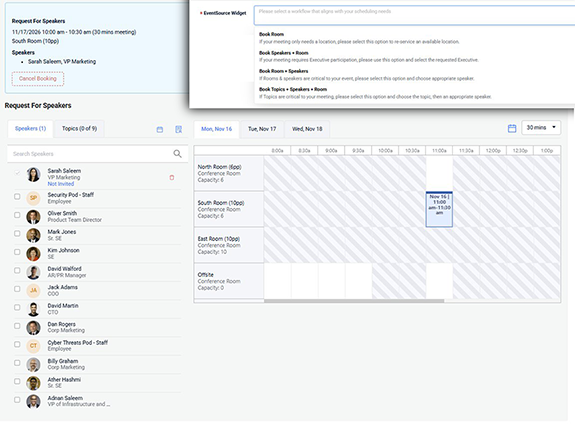Switch to the Speakers (1) tab

click(30, 129)
